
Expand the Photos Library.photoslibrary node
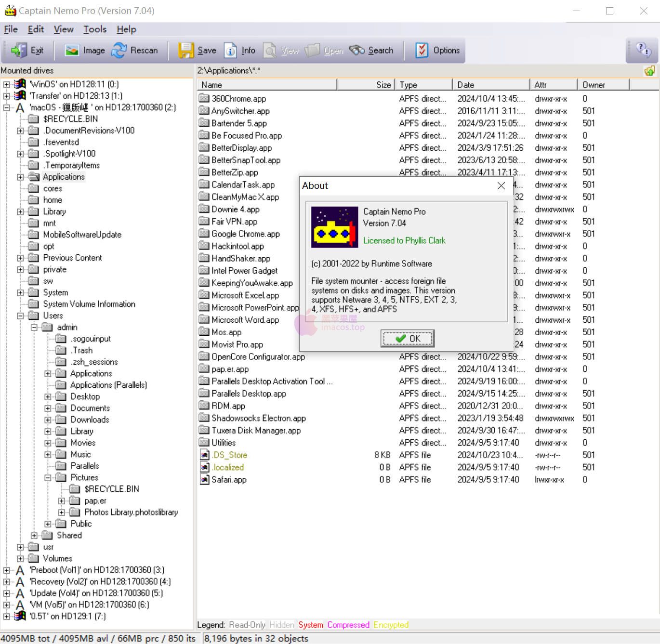(x=62, y=512)
